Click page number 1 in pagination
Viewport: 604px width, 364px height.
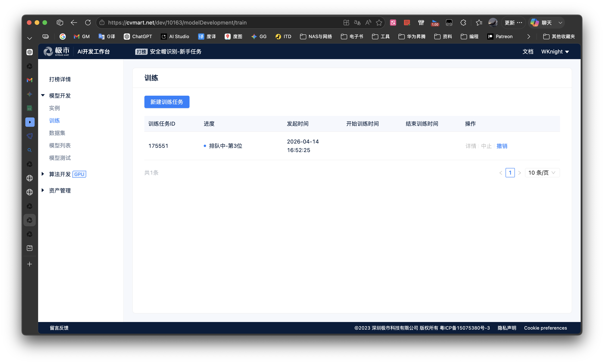(510, 173)
